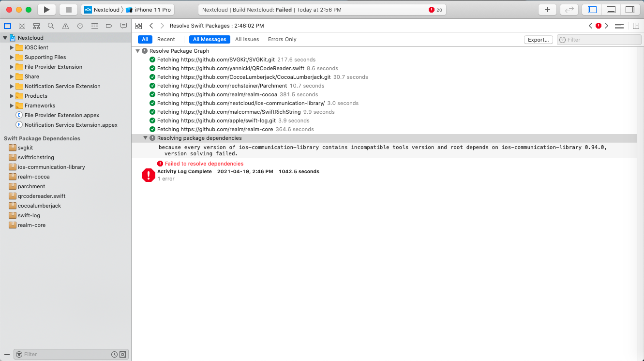This screenshot has width=644, height=361.
Task: Open the Source Control navigator
Action: click(22, 26)
